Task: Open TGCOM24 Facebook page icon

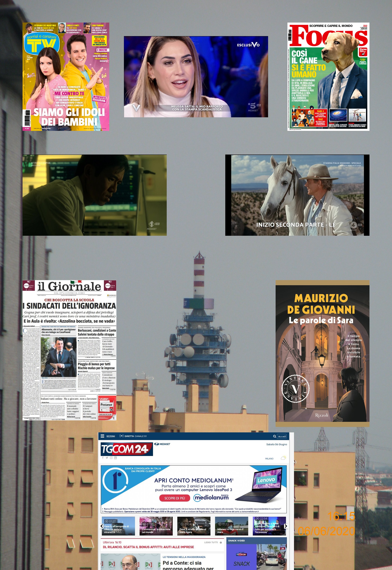Action: (x=103, y=458)
